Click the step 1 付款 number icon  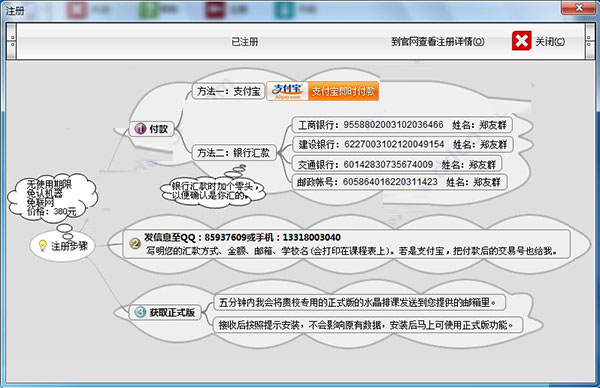click(x=141, y=129)
